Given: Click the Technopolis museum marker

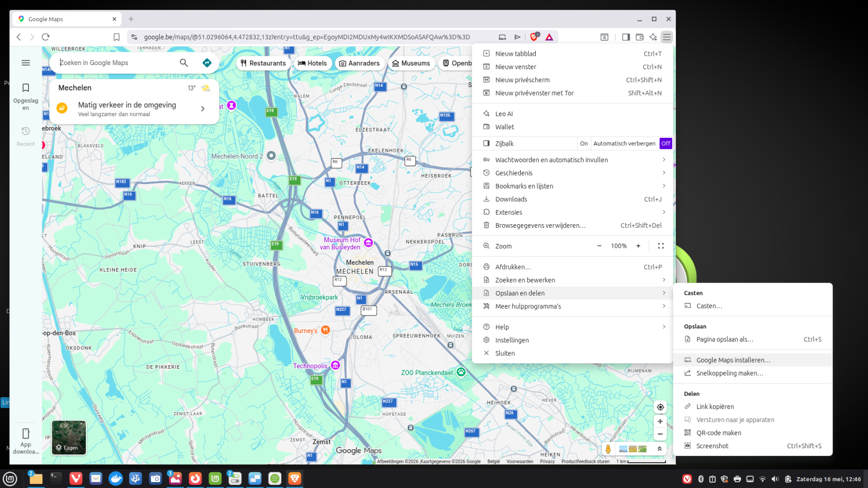Looking at the screenshot, I should [335, 366].
